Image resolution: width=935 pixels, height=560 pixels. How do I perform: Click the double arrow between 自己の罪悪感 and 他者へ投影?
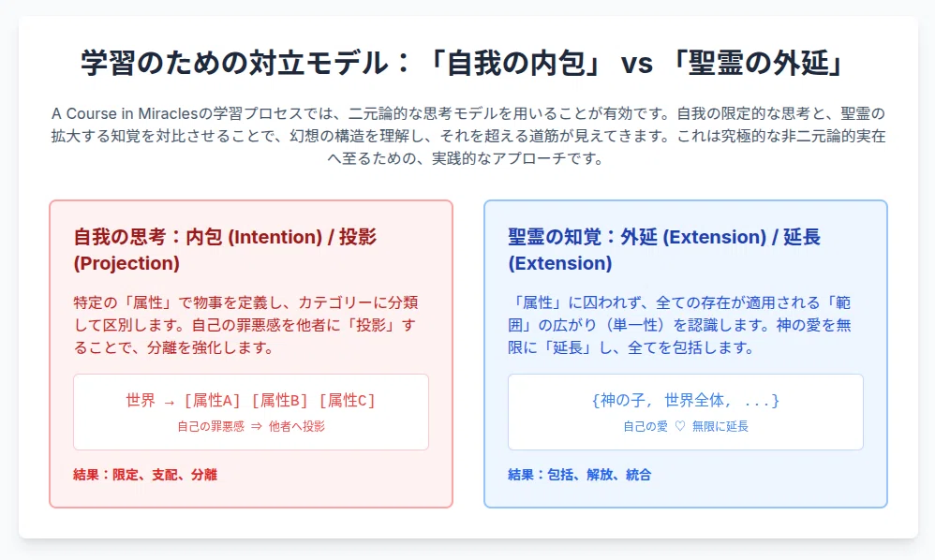click(257, 426)
